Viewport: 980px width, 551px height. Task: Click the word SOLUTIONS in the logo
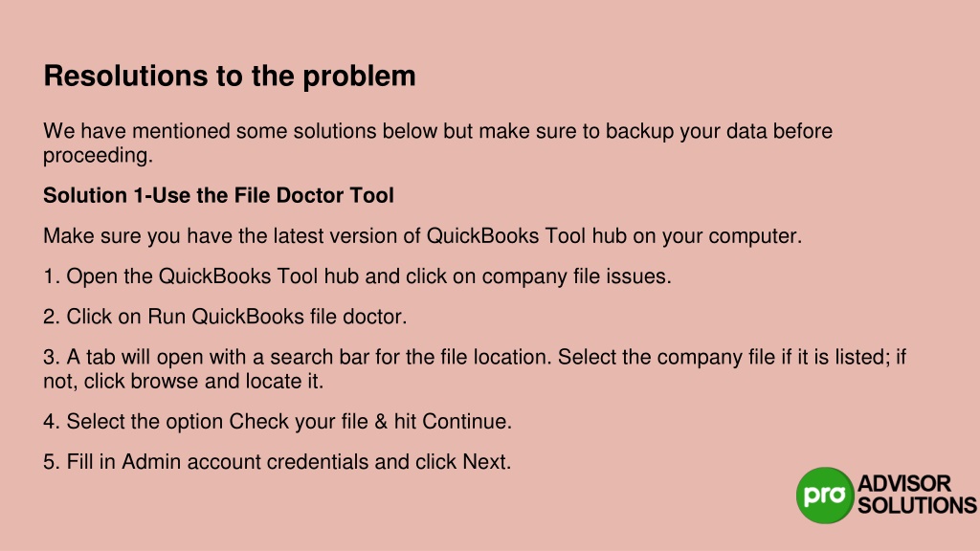click(x=916, y=505)
